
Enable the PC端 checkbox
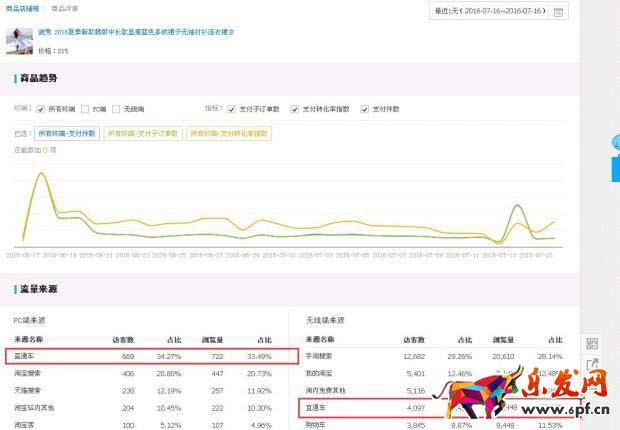point(85,108)
